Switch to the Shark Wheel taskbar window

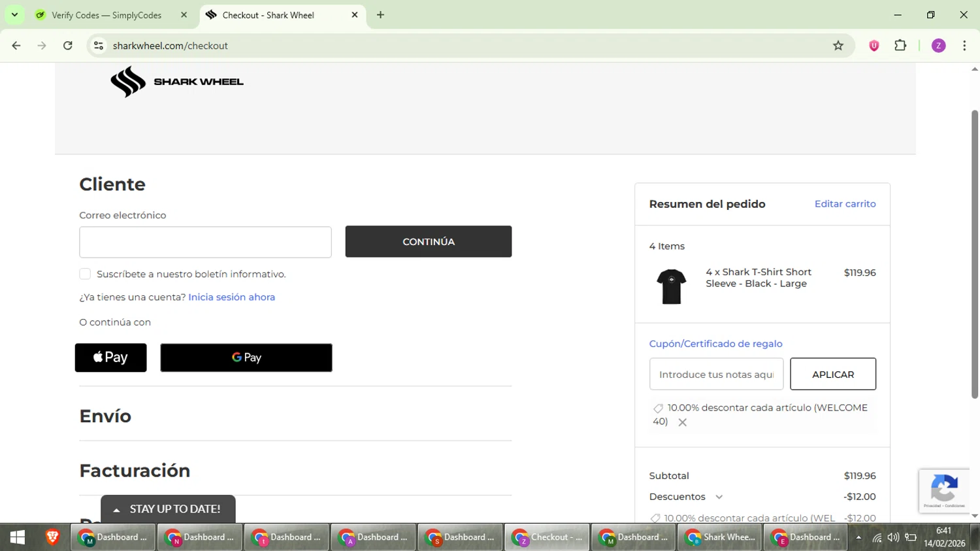[x=719, y=537]
